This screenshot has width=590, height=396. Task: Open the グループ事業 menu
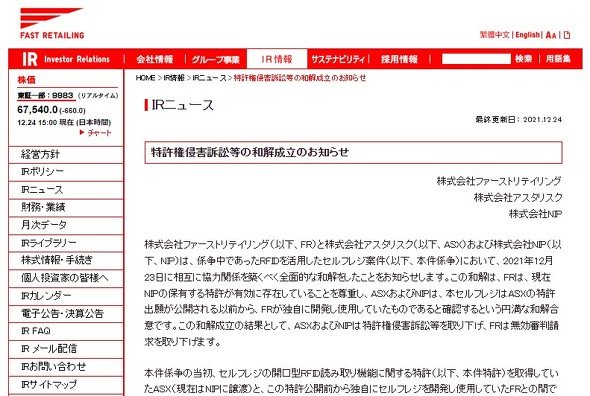[x=216, y=59]
